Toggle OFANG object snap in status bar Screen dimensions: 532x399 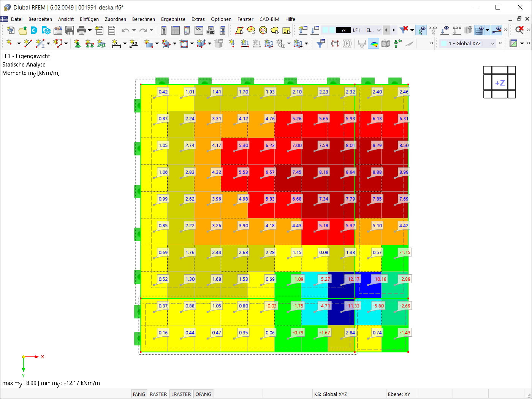pyautogui.click(x=203, y=394)
